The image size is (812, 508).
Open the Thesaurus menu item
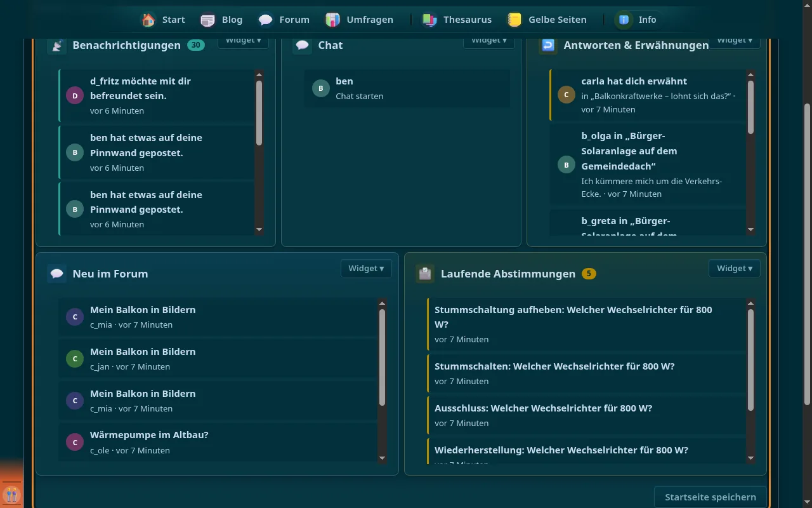coord(457,20)
